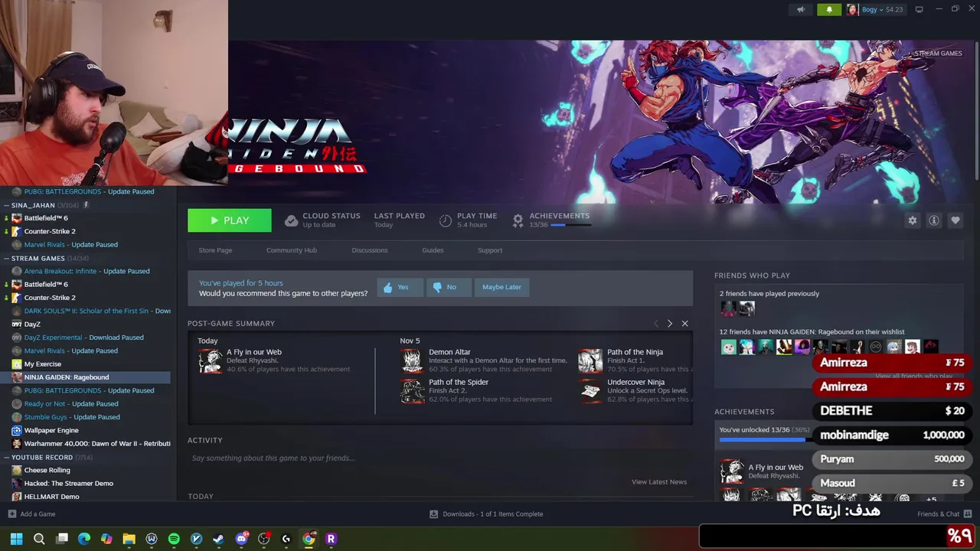Open the Friends & Chat icon

coord(967,514)
